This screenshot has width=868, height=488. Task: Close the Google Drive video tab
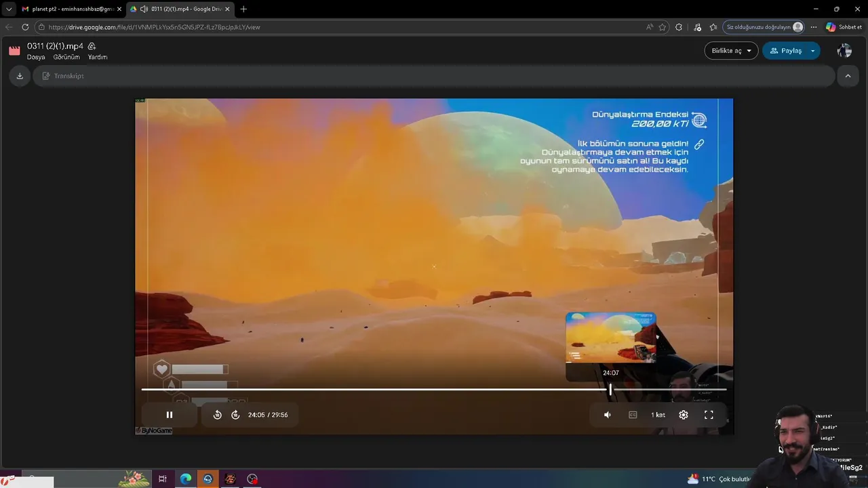point(227,9)
